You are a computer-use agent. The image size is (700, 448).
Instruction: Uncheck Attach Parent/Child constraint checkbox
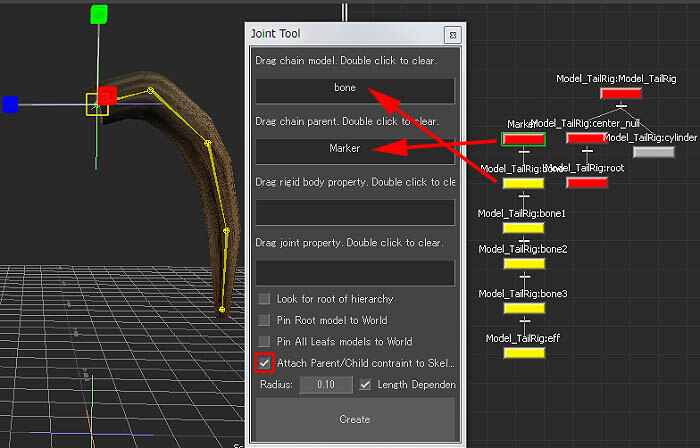265,363
